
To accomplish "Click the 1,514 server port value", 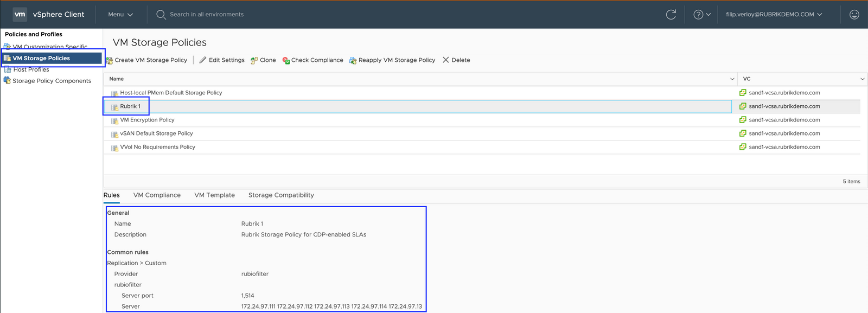I will click(x=248, y=296).
